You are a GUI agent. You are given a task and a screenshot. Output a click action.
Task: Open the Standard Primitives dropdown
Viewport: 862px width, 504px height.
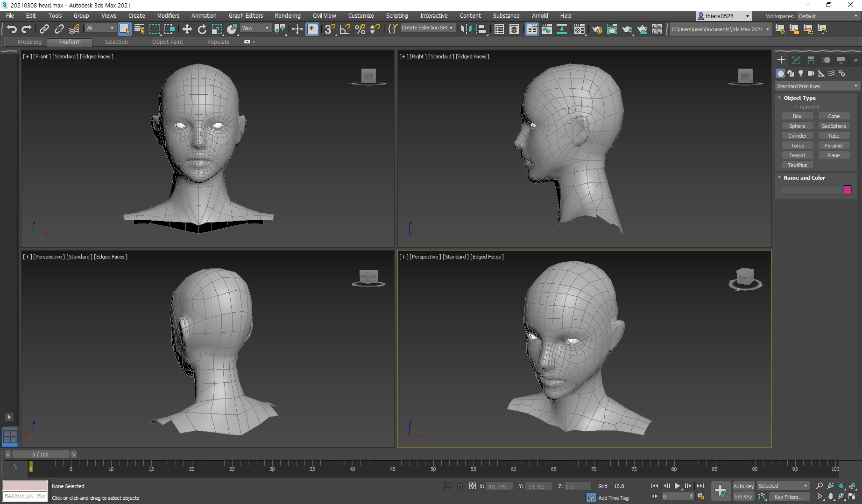click(817, 86)
